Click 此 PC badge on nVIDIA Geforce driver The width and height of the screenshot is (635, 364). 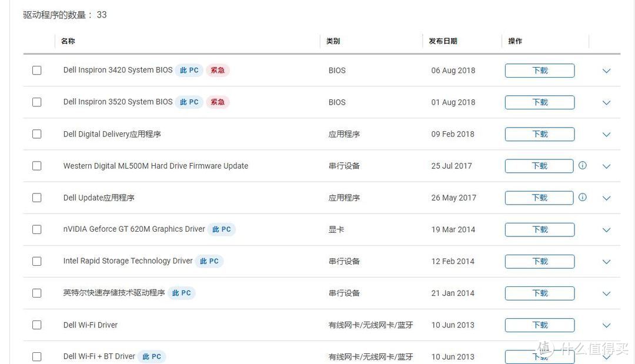(222, 229)
